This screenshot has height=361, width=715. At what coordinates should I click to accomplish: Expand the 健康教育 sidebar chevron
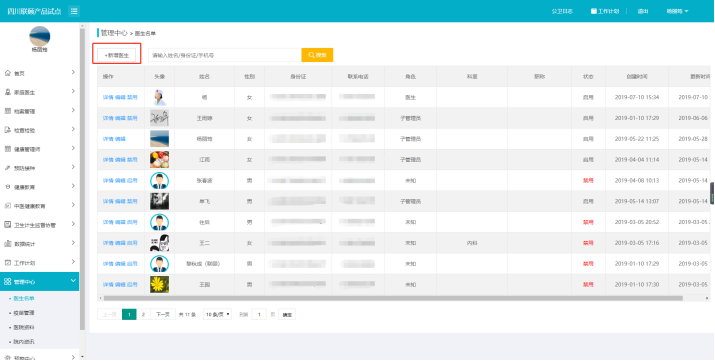(x=73, y=186)
